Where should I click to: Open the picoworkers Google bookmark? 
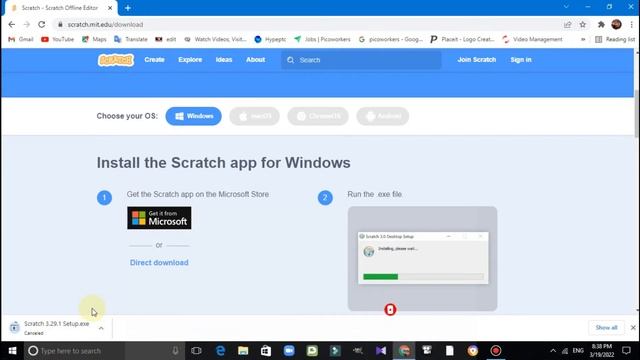[x=391, y=39]
